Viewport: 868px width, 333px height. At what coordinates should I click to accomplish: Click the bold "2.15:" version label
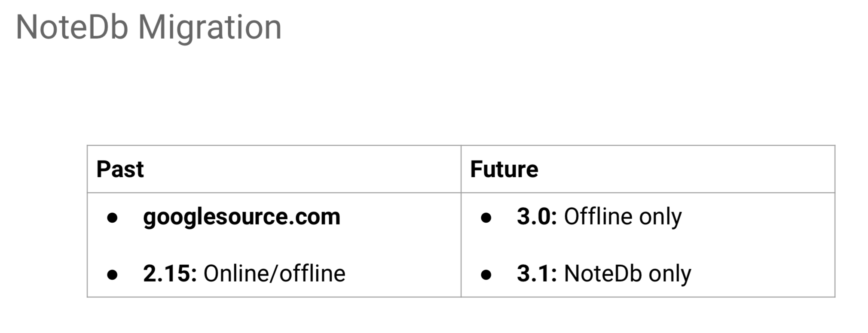click(x=170, y=273)
